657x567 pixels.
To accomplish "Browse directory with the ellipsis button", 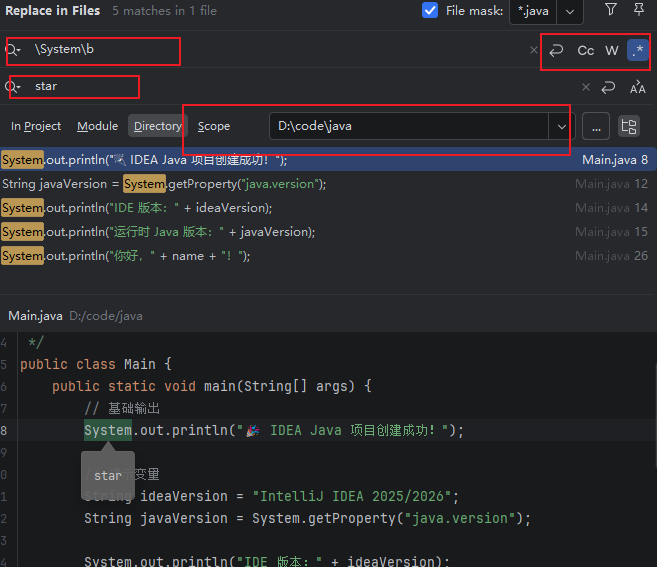I will (596, 126).
